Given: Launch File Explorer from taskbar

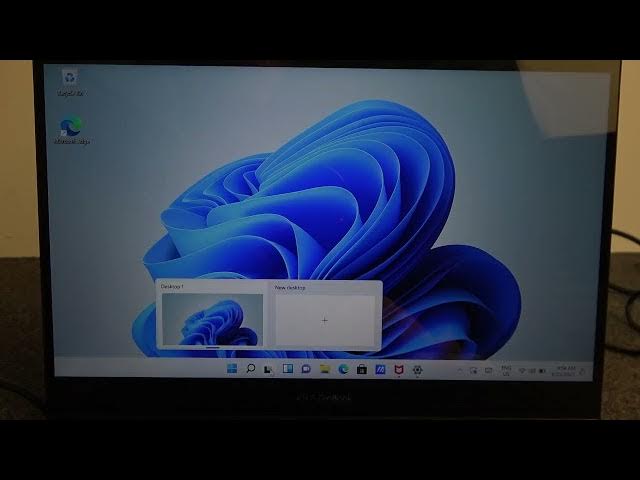Looking at the screenshot, I should point(324,369).
